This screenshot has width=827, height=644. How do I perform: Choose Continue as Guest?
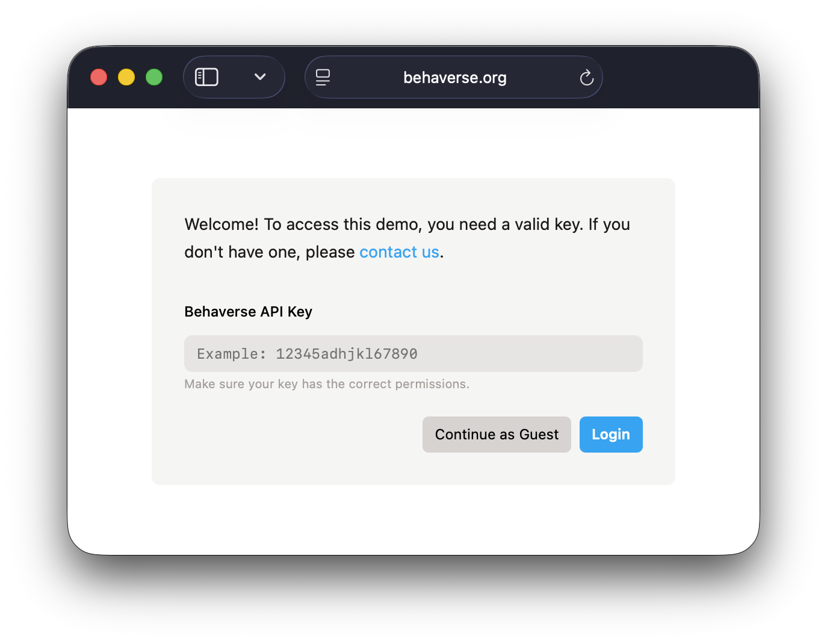[x=497, y=434]
